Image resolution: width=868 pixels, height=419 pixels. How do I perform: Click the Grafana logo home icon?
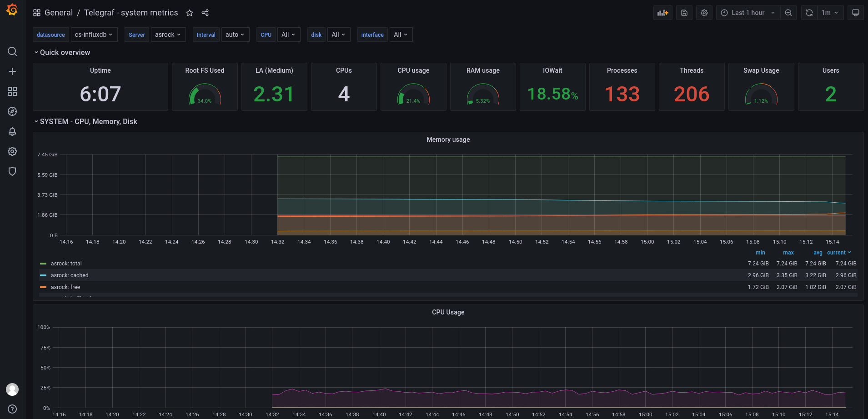[x=12, y=10]
